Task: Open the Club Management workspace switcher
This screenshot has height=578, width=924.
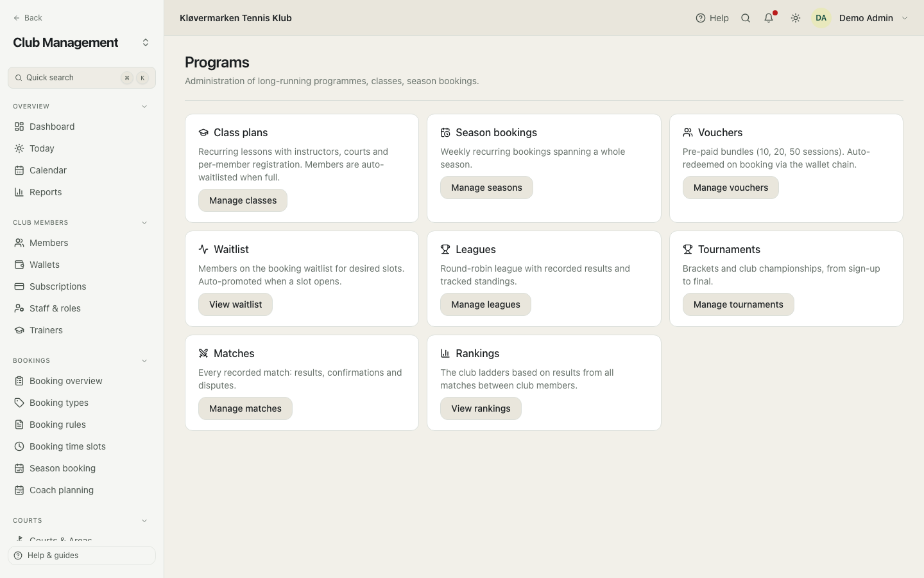Action: click(146, 42)
